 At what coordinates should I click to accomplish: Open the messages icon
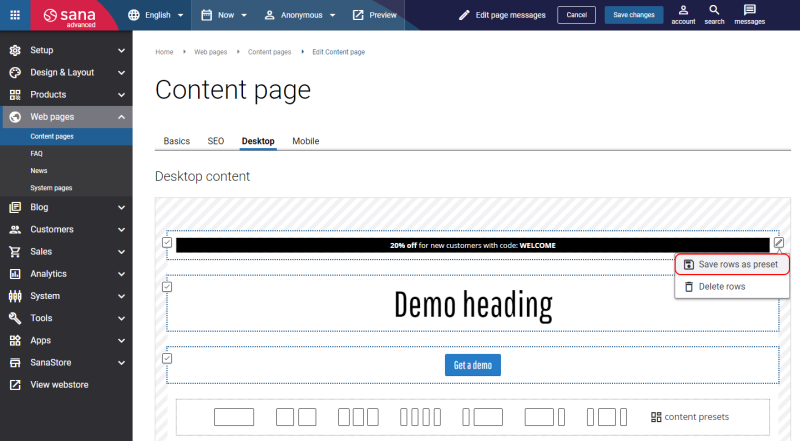(749, 10)
